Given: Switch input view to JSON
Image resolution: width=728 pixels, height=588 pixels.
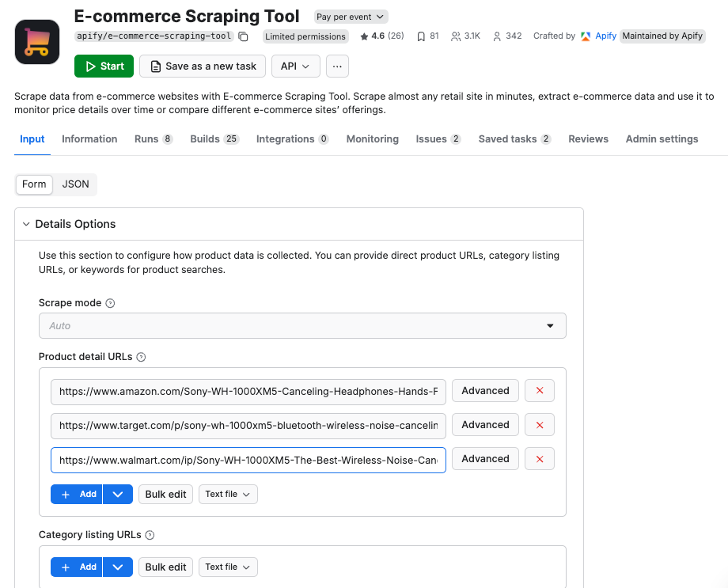Looking at the screenshot, I should (x=76, y=184).
